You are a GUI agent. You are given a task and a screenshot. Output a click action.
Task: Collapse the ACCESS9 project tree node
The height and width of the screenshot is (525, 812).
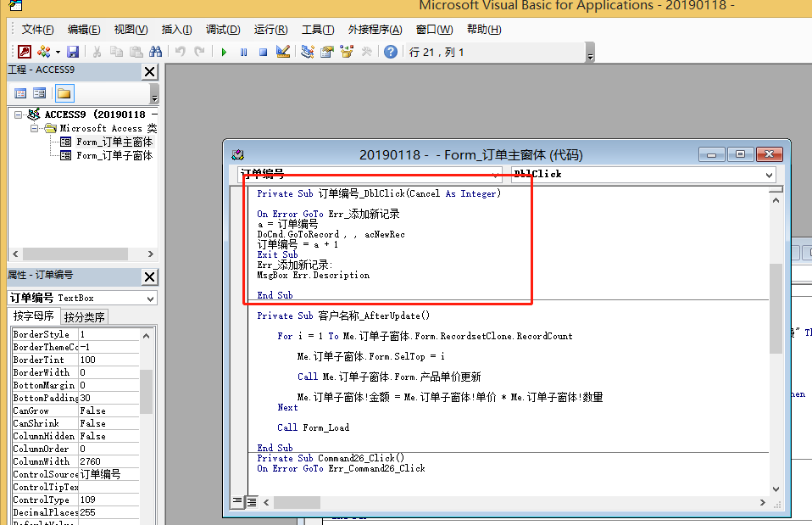(x=18, y=114)
